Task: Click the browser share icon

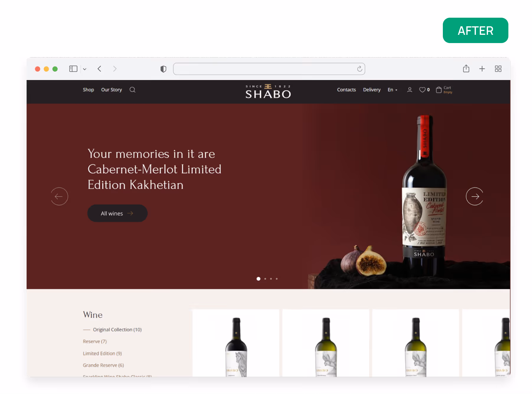Action: 466,68
